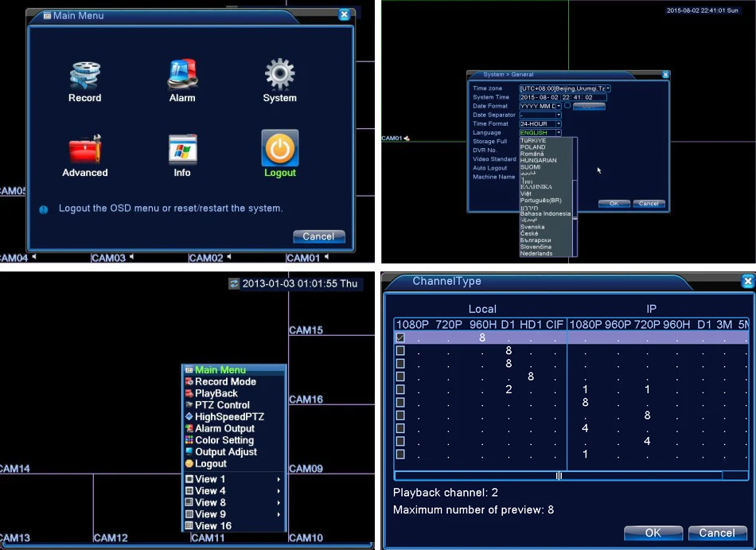Click the language list vertical scrollbar
Image resolution: width=756 pixels, height=550 pixels.
[575, 197]
